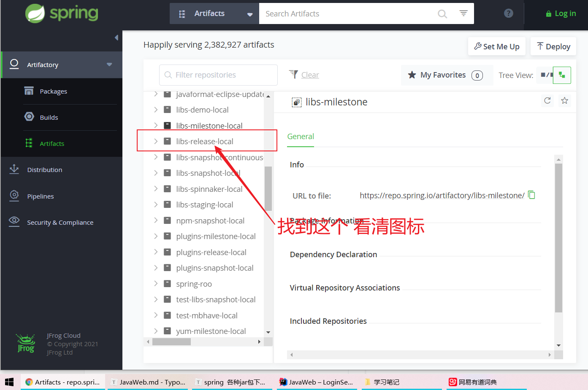This screenshot has height=390, width=588.
Task: Expand the spring-roo tree node
Action: point(155,283)
